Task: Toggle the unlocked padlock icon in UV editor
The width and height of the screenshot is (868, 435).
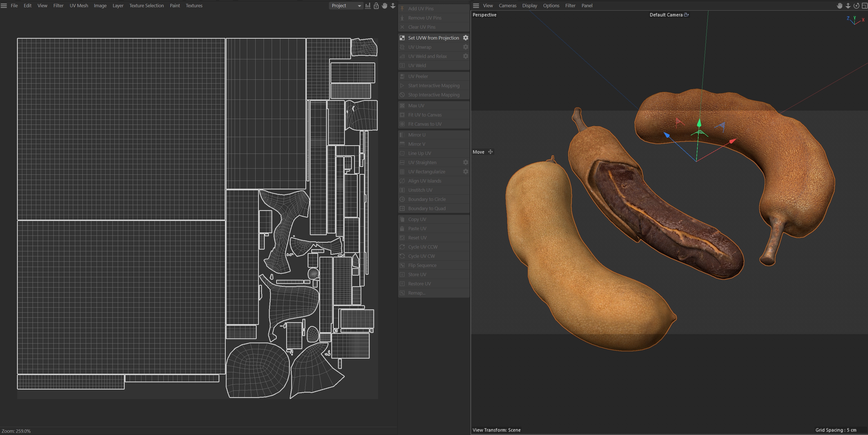Action: coord(376,6)
